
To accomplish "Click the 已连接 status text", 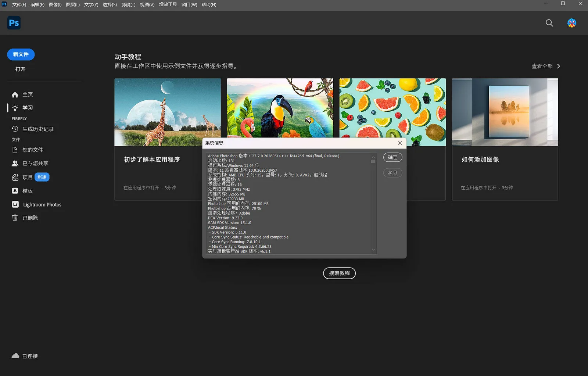I will 30,356.
